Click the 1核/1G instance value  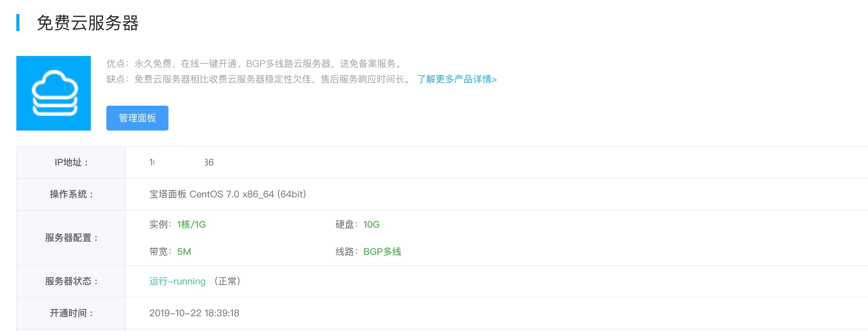191,225
